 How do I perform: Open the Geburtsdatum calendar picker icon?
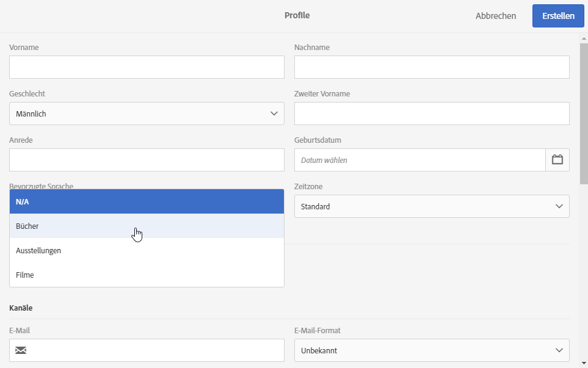tap(557, 160)
